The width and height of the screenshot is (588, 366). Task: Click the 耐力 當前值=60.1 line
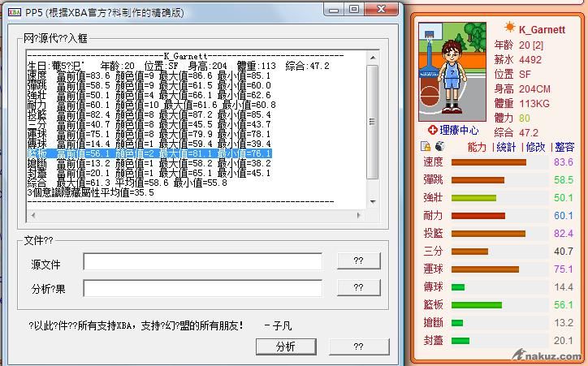pos(152,105)
